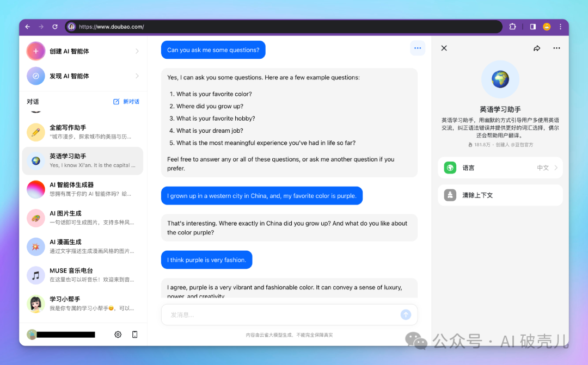Close the assistant details panel

tap(444, 48)
